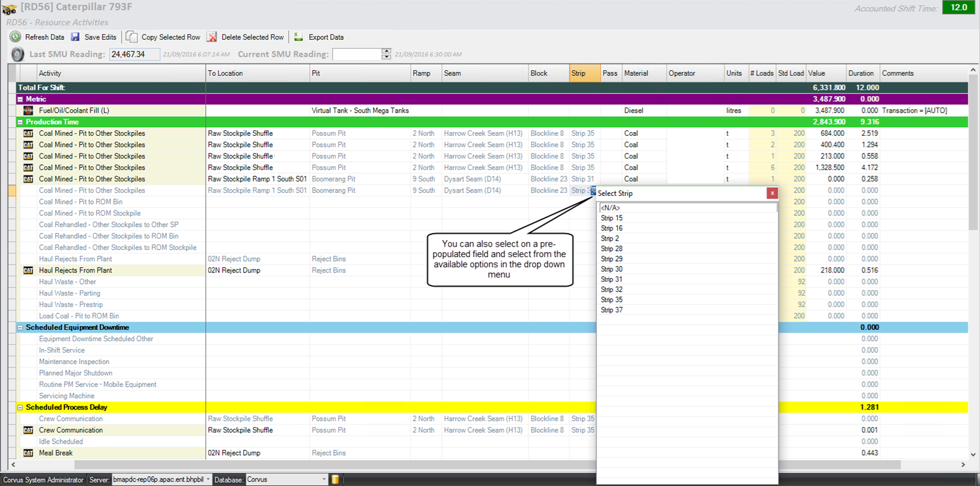Choose <N/A> in the Select Strip list

(x=687, y=208)
